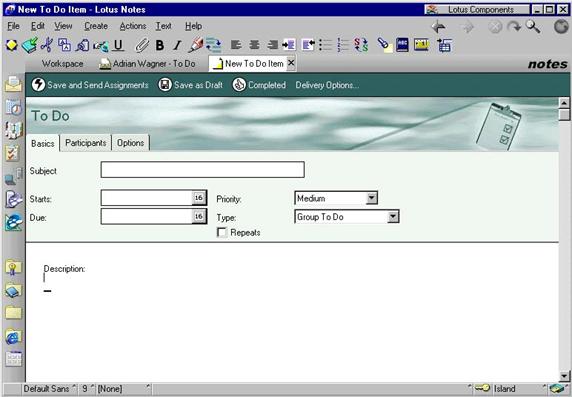Open the Actions menu
The width and height of the screenshot is (572, 397).
[x=133, y=26]
